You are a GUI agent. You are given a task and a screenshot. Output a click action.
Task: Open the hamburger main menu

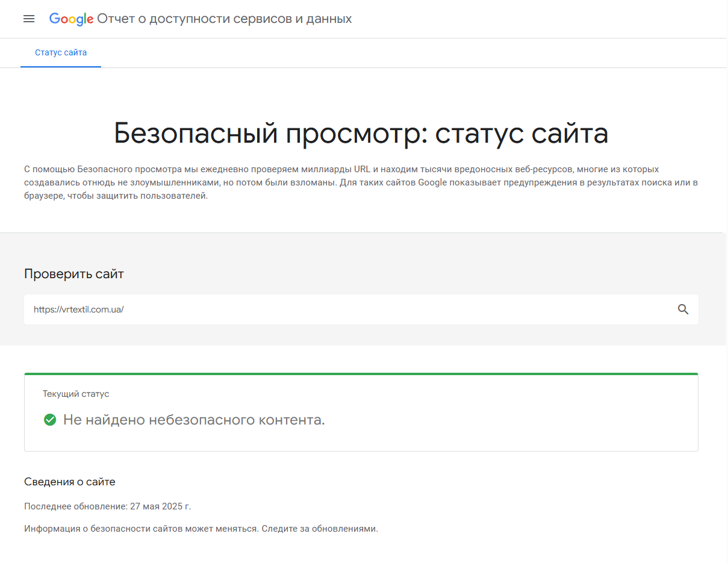click(x=29, y=19)
